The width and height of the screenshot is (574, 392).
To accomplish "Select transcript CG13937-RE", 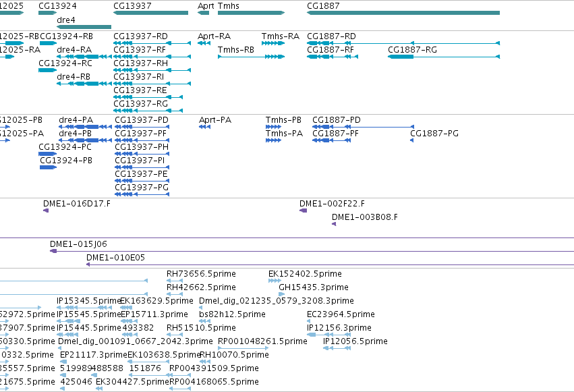I will point(140,90).
